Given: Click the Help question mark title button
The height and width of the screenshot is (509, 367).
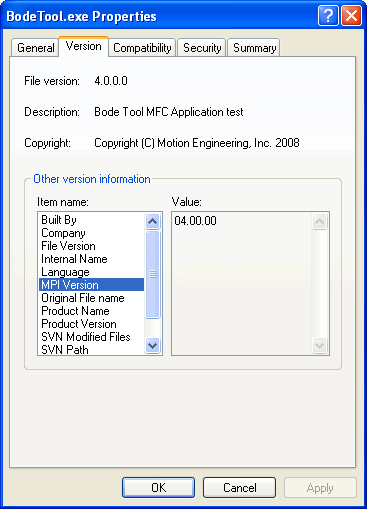Looking at the screenshot, I should 328,16.
